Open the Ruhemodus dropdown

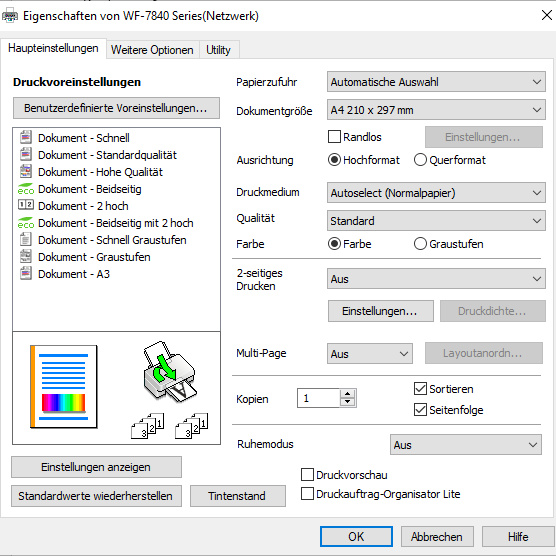[x=466, y=445]
